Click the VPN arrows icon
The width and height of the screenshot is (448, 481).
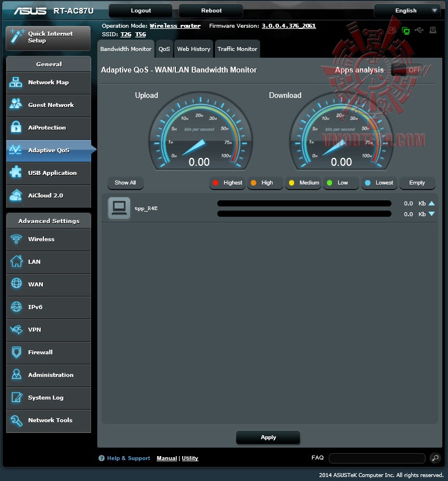tap(16, 329)
